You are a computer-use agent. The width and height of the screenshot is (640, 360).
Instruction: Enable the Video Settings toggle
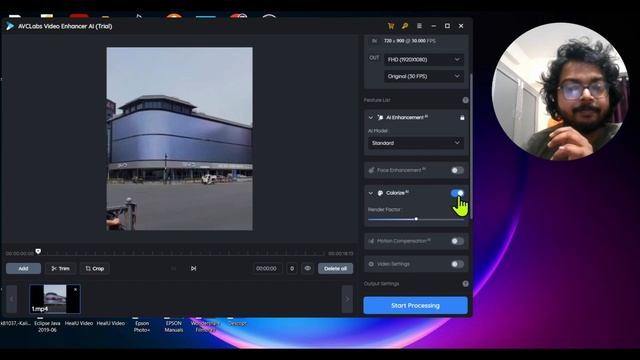(x=457, y=264)
